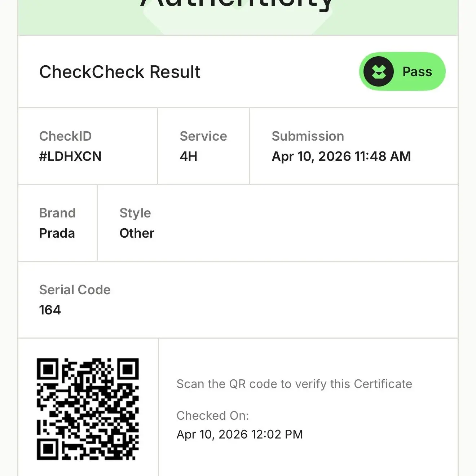Select checked date Apr 10, 2026 12:02 PM
Viewport: 476px width, 476px height.
(x=240, y=435)
